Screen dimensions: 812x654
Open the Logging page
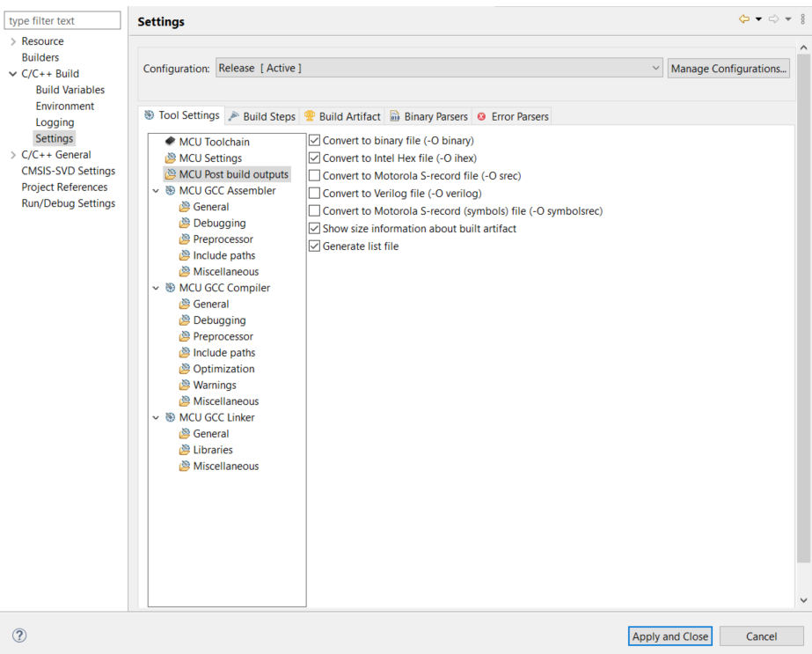pos(55,122)
